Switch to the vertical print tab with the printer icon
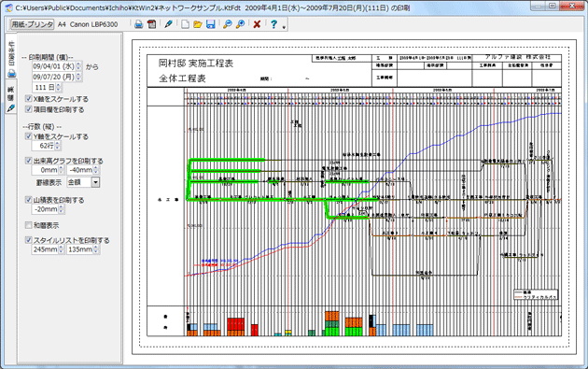Image resolution: width=588 pixels, height=369 pixels. (11, 55)
